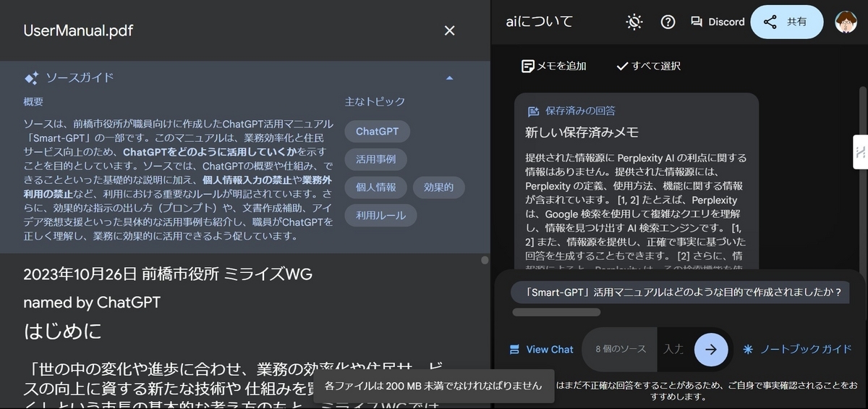Open the help question mark icon
This screenshot has width=868, height=409.
pyautogui.click(x=668, y=22)
